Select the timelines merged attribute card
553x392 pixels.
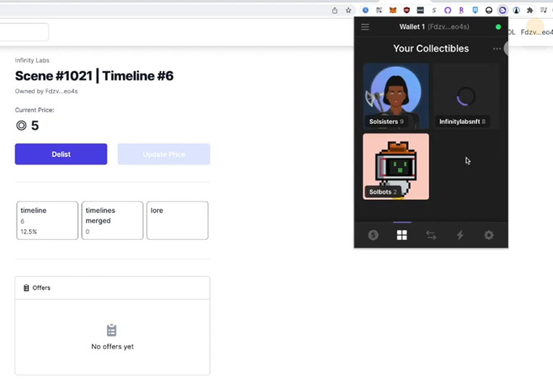(x=112, y=220)
